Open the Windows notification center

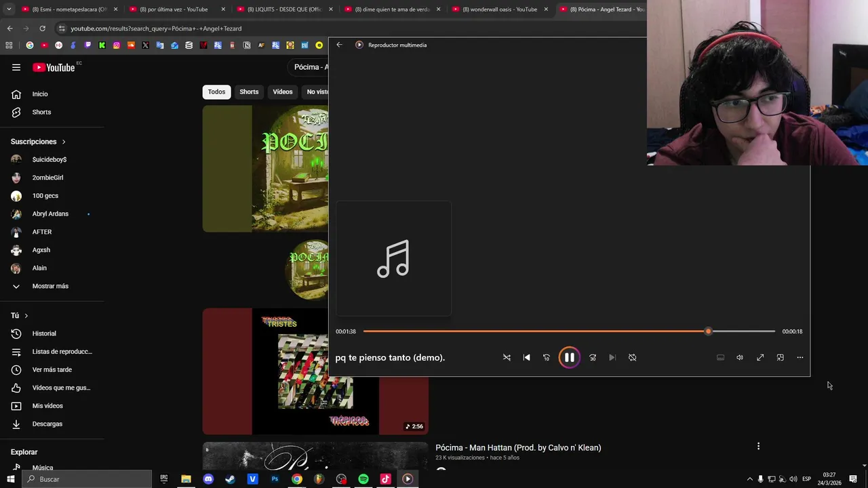tap(853, 479)
